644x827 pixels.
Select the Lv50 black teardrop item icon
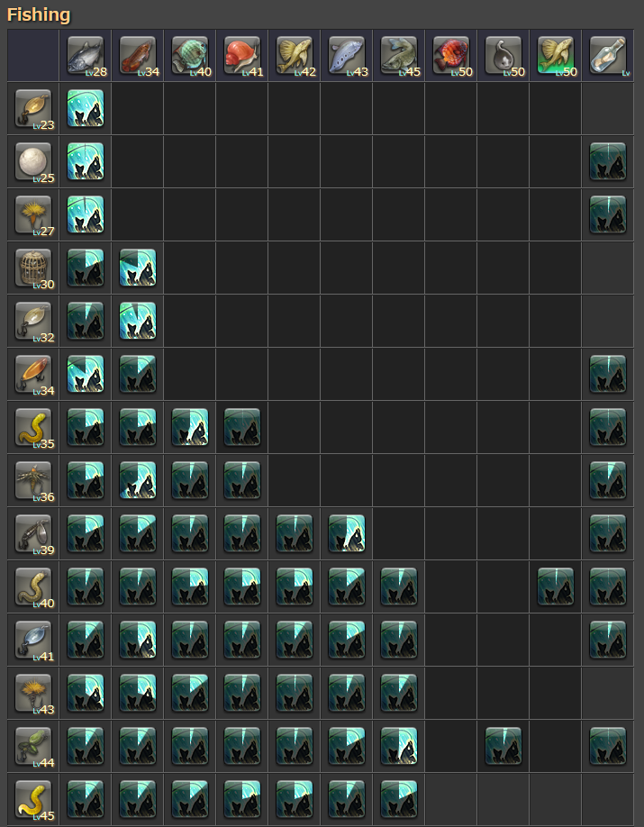pyautogui.click(x=503, y=55)
